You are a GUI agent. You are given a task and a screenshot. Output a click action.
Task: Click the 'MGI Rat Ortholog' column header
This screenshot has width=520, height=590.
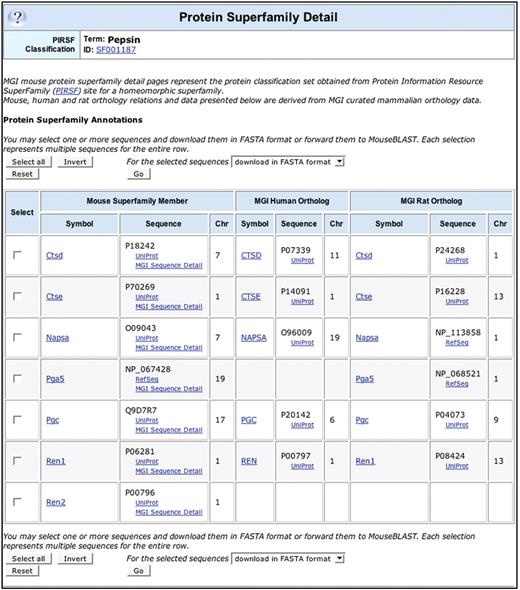[431, 201]
